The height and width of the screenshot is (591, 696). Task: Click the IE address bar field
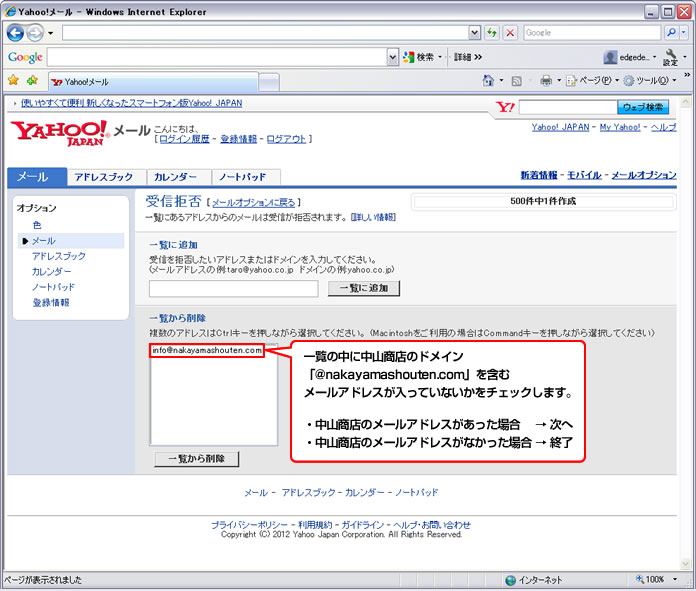tap(265, 33)
